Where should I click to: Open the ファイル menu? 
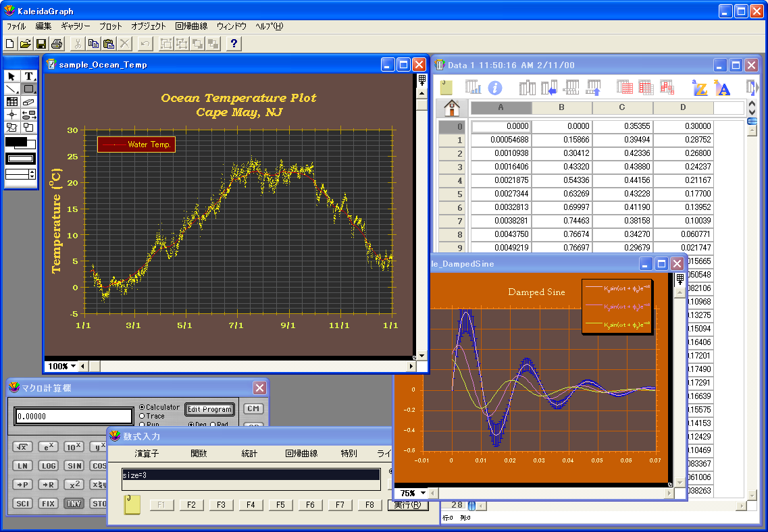tap(16, 26)
